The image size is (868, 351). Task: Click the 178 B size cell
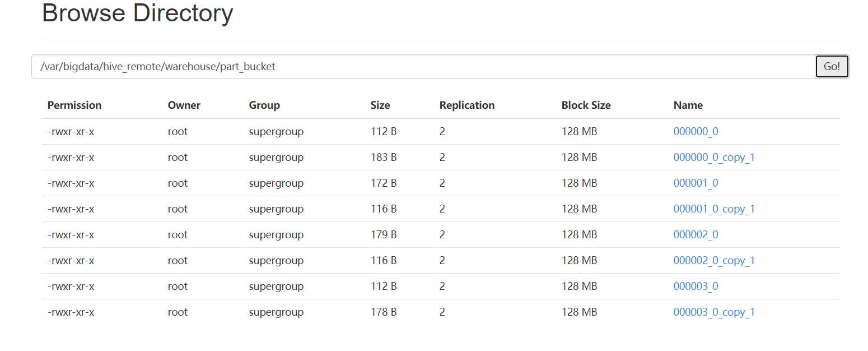coord(383,312)
